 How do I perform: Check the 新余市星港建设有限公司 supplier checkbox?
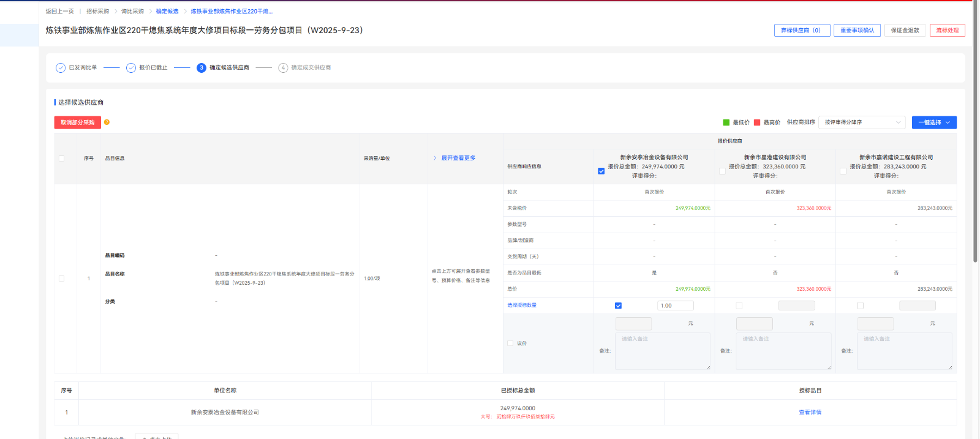[722, 171]
